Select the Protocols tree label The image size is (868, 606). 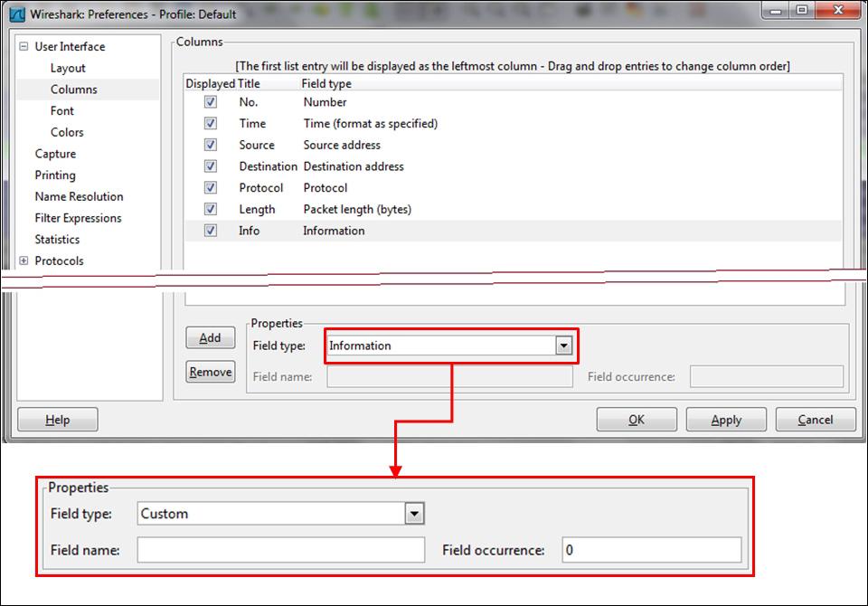(x=60, y=260)
